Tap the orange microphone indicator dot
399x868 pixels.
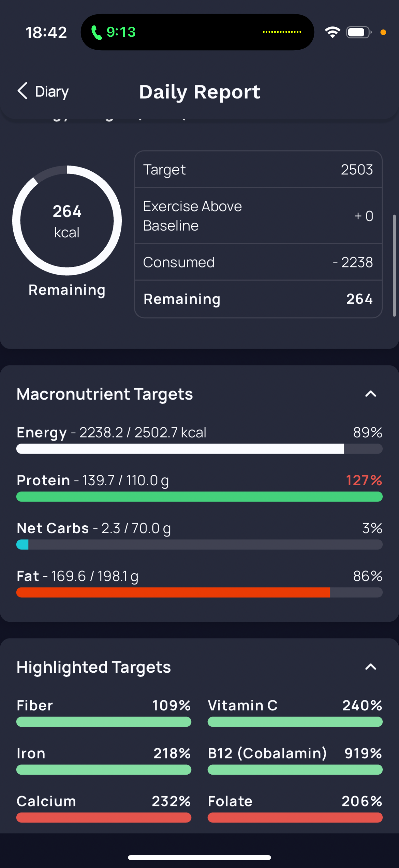click(x=383, y=32)
